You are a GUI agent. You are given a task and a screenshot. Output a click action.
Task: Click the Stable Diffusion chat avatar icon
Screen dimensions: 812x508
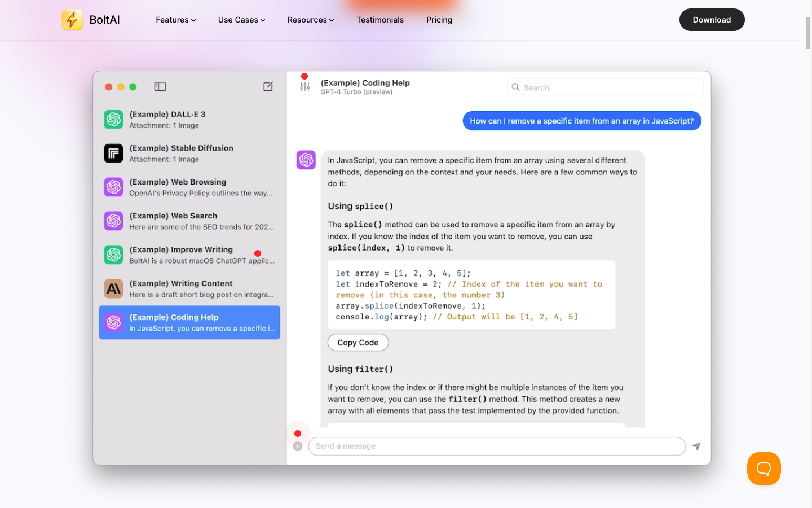click(113, 154)
